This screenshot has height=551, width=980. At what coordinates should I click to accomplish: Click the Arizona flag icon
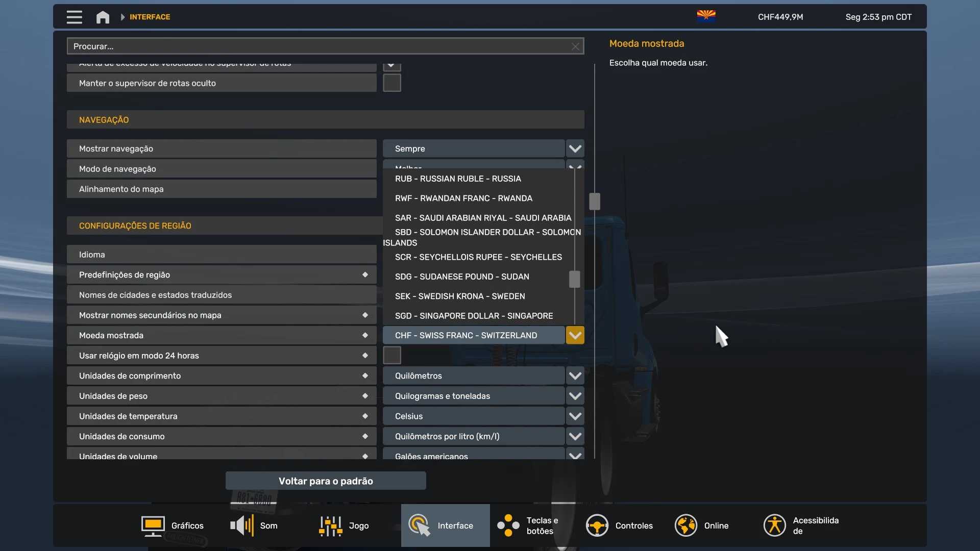(x=706, y=16)
